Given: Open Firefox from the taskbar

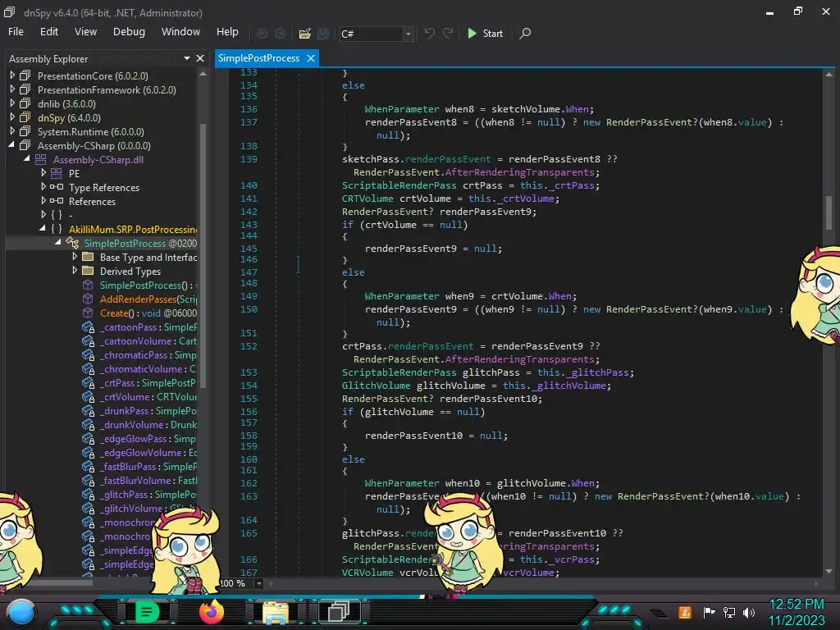Looking at the screenshot, I should click(x=211, y=612).
